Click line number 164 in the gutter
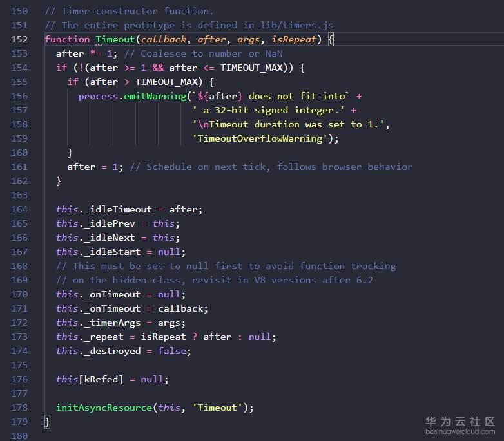Viewport: 504px width, 441px height. (x=19, y=209)
